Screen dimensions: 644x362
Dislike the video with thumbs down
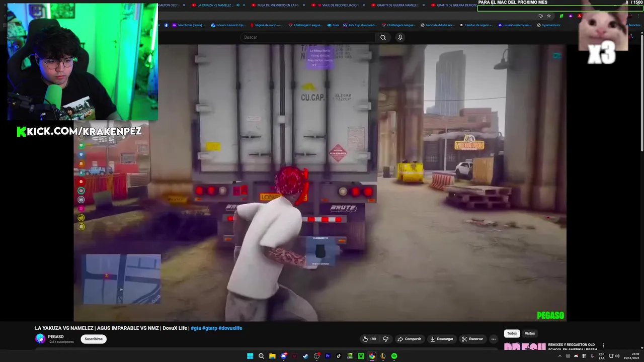pyautogui.click(x=386, y=339)
